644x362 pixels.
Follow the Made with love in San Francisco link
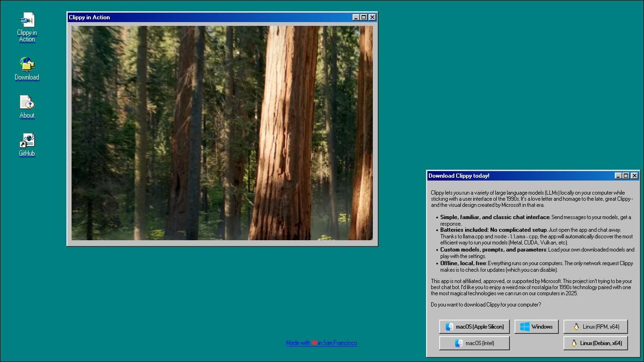322,343
